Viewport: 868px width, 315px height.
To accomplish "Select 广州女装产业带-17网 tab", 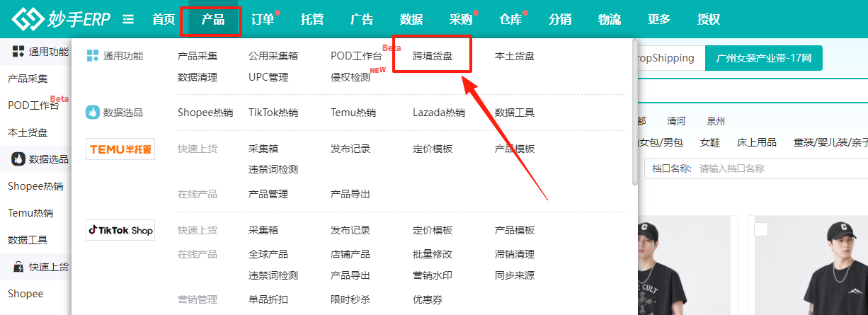I will 764,58.
